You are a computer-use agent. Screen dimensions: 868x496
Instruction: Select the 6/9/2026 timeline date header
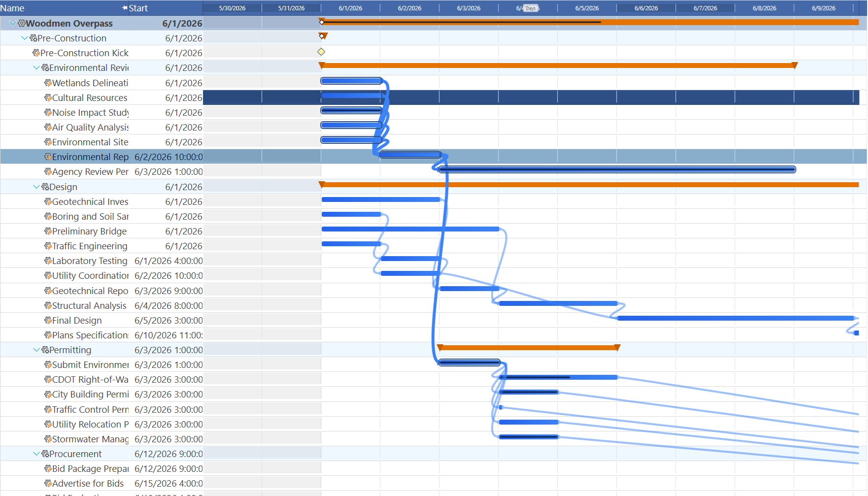coord(823,8)
